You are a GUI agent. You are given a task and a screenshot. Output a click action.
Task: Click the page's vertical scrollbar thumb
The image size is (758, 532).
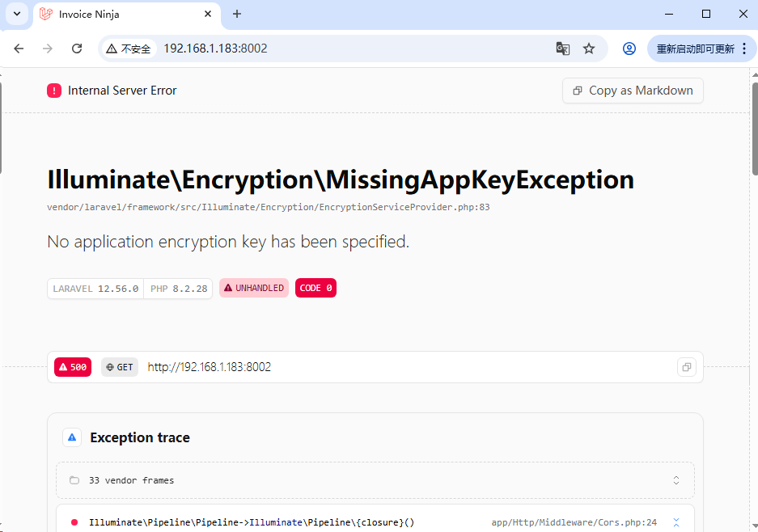pyautogui.click(x=755, y=129)
